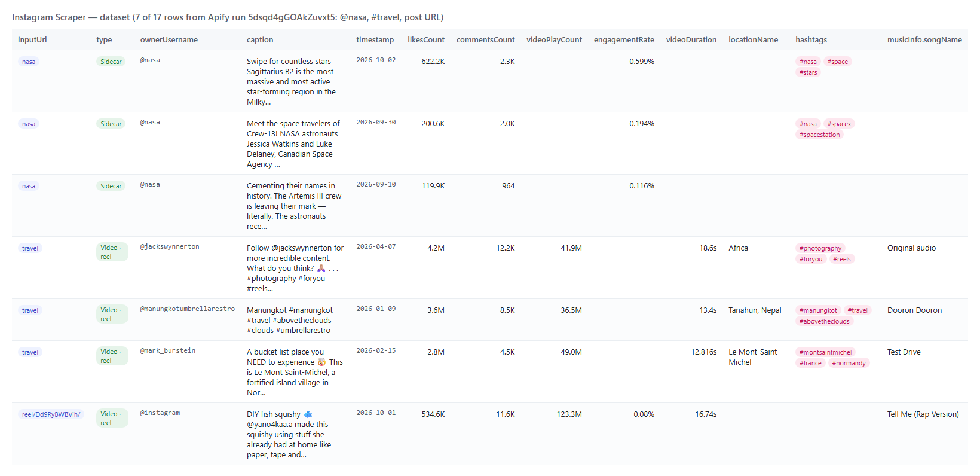
Task: Select the 964 comments count value
Action: 508,186
